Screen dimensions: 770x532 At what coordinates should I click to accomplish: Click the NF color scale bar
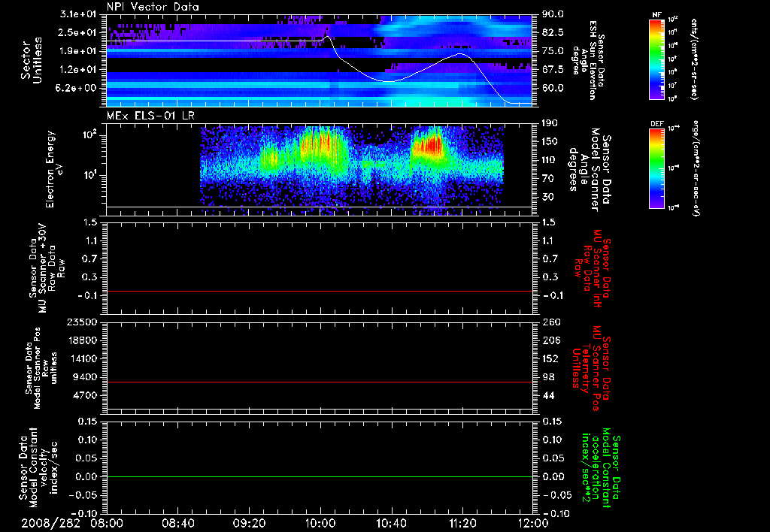pos(657,59)
